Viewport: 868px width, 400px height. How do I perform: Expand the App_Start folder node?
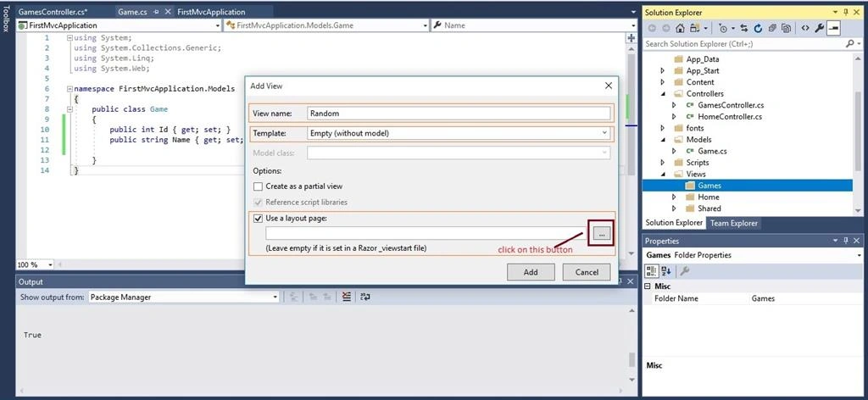tap(663, 71)
